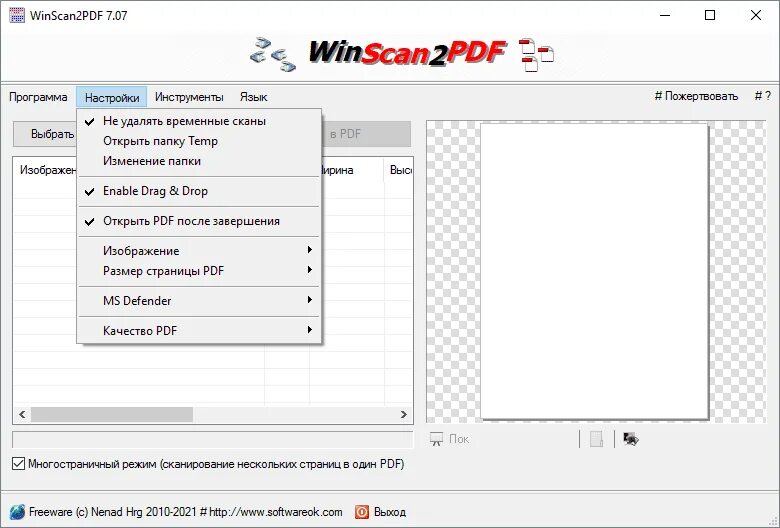Click the progress bar under the list
The width and height of the screenshot is (780, 528).
[213, 439]
